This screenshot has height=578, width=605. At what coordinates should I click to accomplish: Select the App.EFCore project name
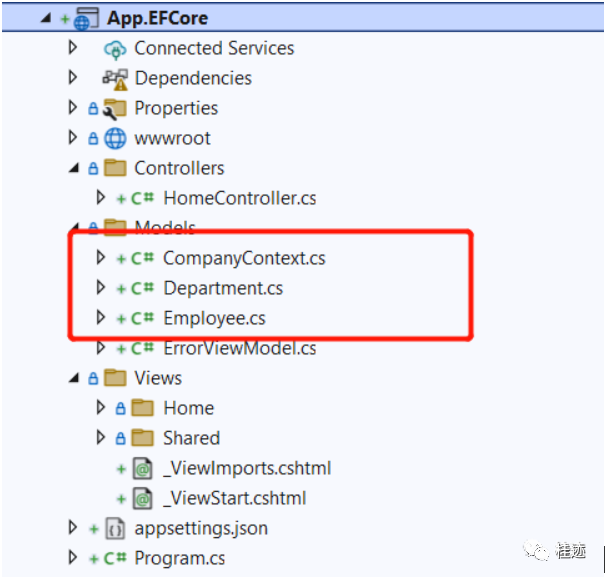(x=157, y=19)
